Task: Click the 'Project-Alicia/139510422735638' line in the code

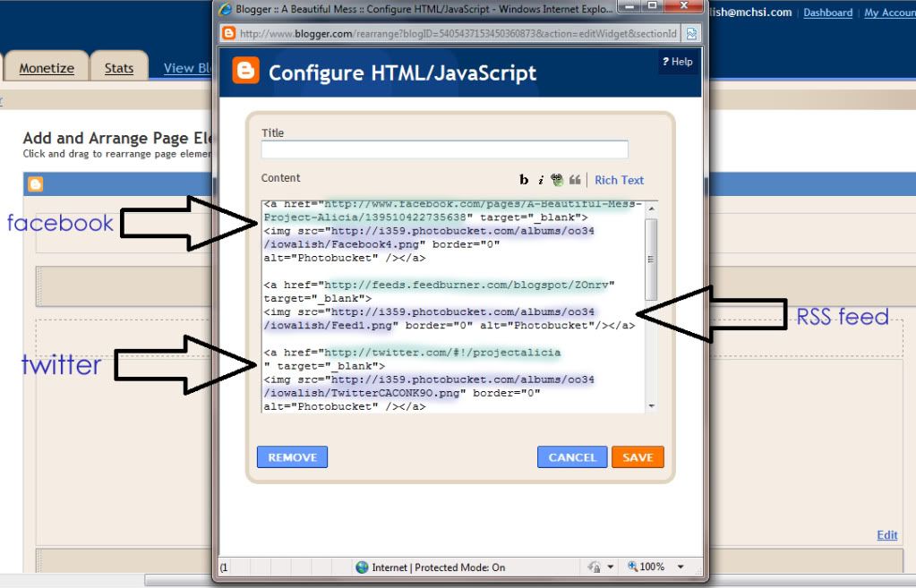Action: coord(426,217)
